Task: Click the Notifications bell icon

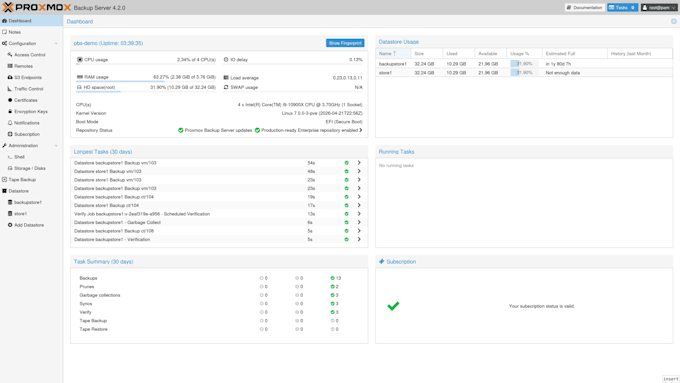Action: pyautogui.click(x=10, y=123)
